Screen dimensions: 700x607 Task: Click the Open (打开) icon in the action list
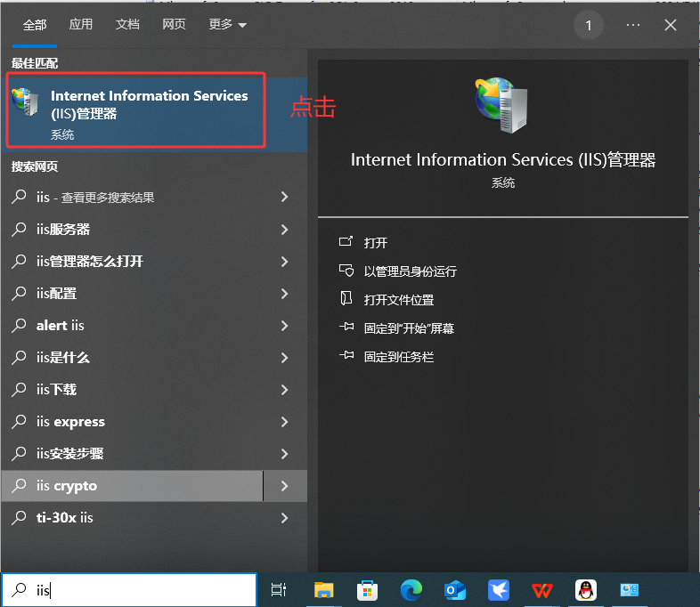[346, 242]
